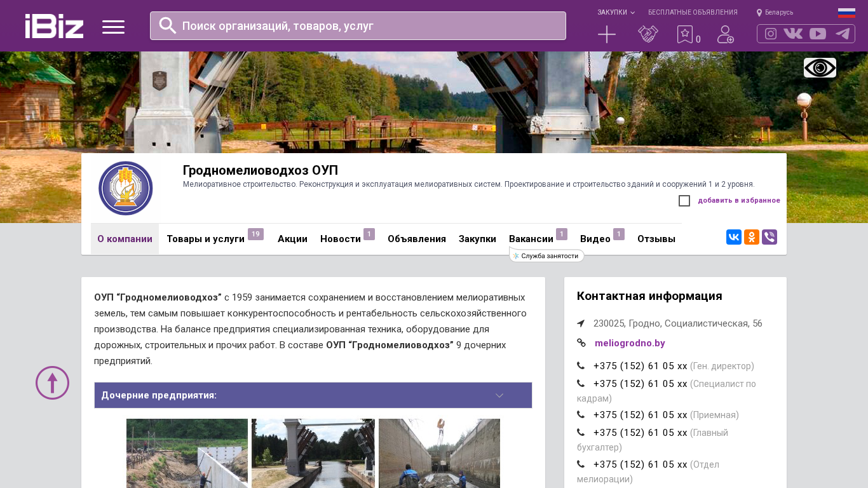Open the YouTube channel icon

pyautogui.click(x=818, y=34)
